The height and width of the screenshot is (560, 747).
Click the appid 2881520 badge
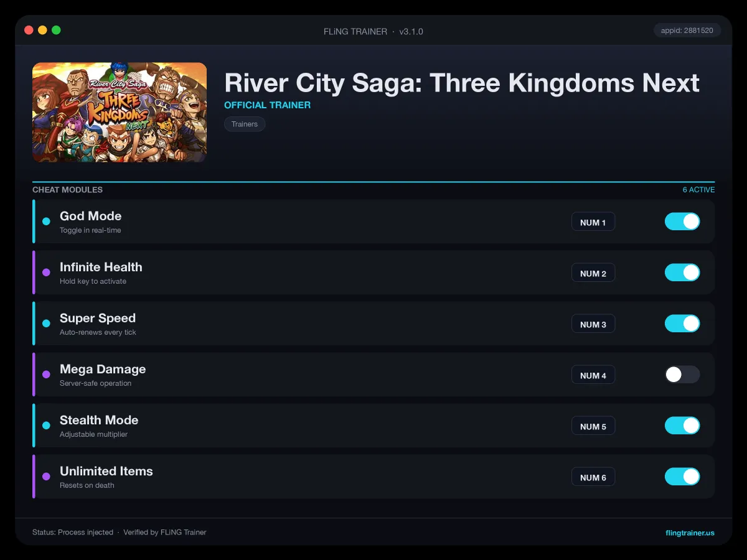coord(687,30)
